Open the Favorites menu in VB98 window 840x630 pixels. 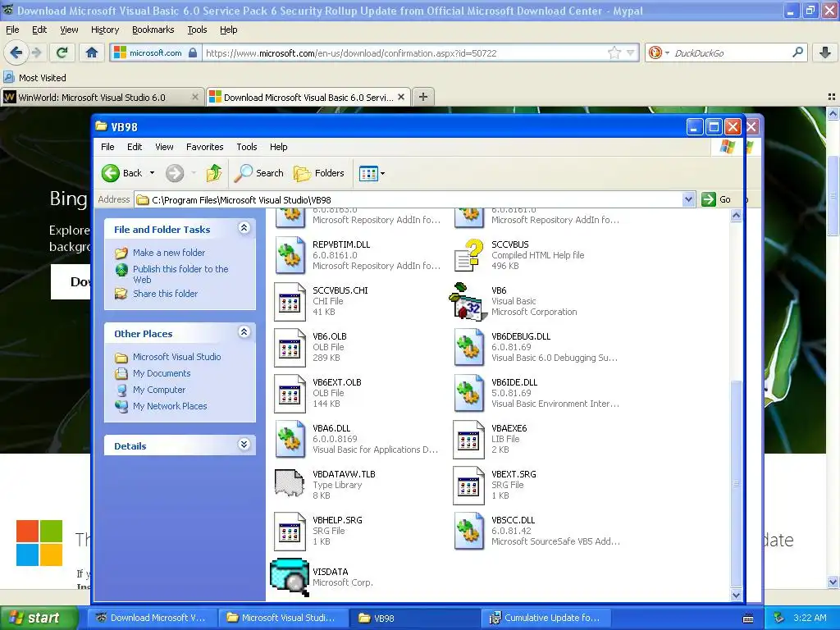204,147
